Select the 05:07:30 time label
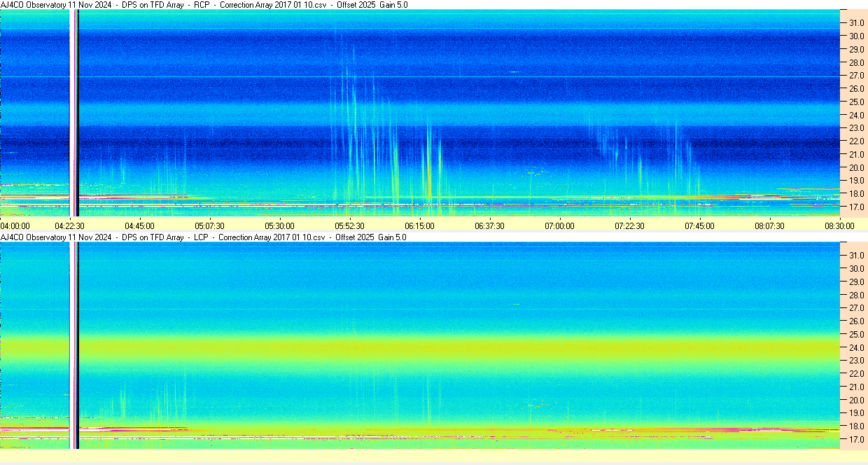 209,225
